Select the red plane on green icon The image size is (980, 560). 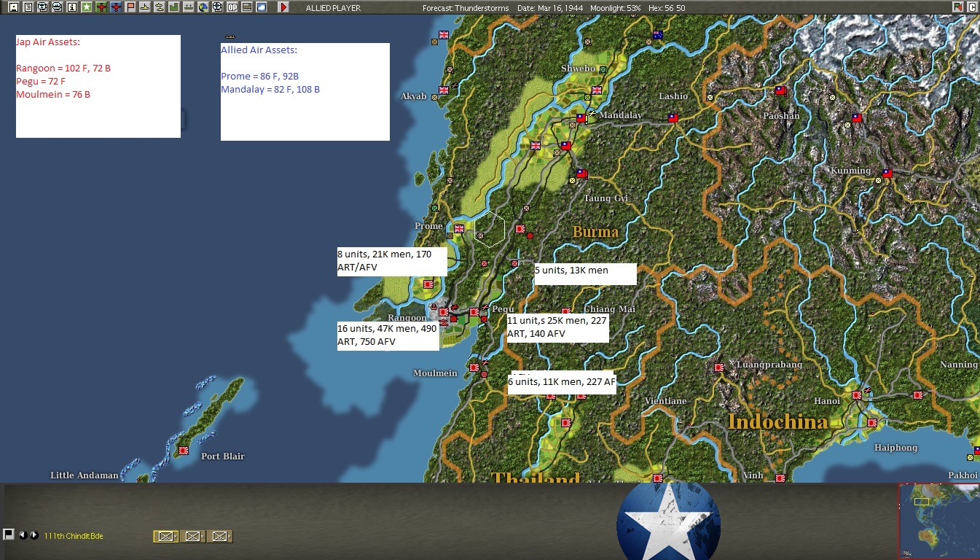[x=101, y=7]
